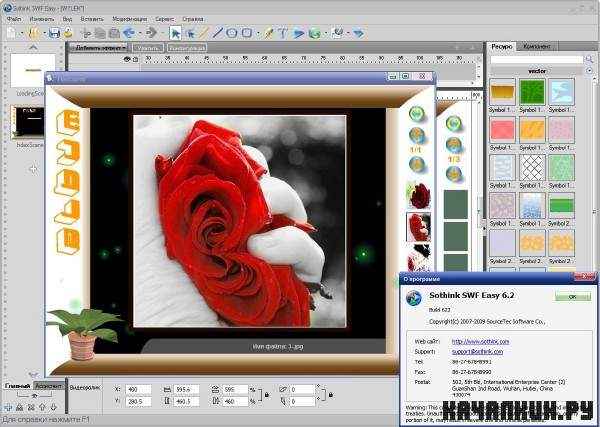Image resolution: width=600 pixels, height=427 pixels.
Task: Select the solid green Symbol thumbnail in top row
Action: [x=532, y=92]
